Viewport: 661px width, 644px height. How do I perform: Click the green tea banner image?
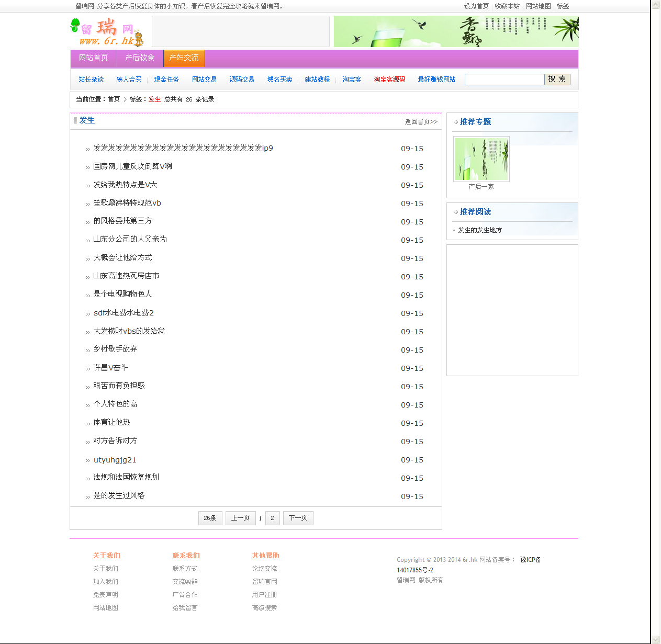click(456, 31)
